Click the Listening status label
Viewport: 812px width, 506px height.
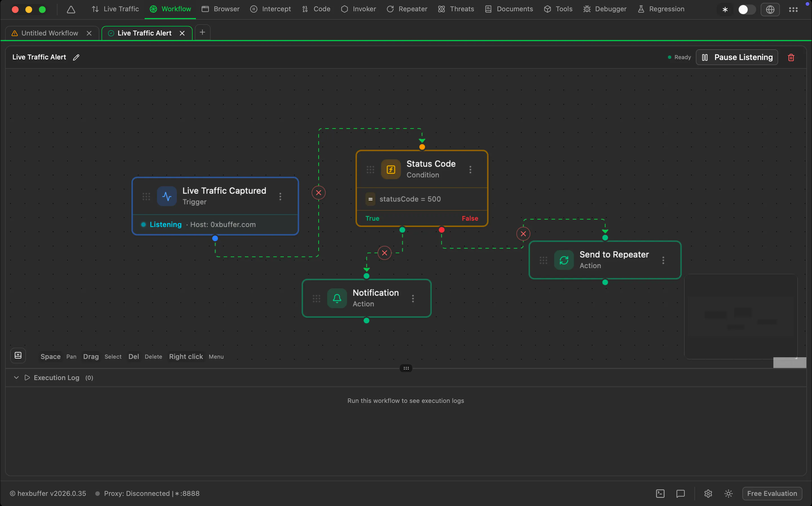(166, 225)
